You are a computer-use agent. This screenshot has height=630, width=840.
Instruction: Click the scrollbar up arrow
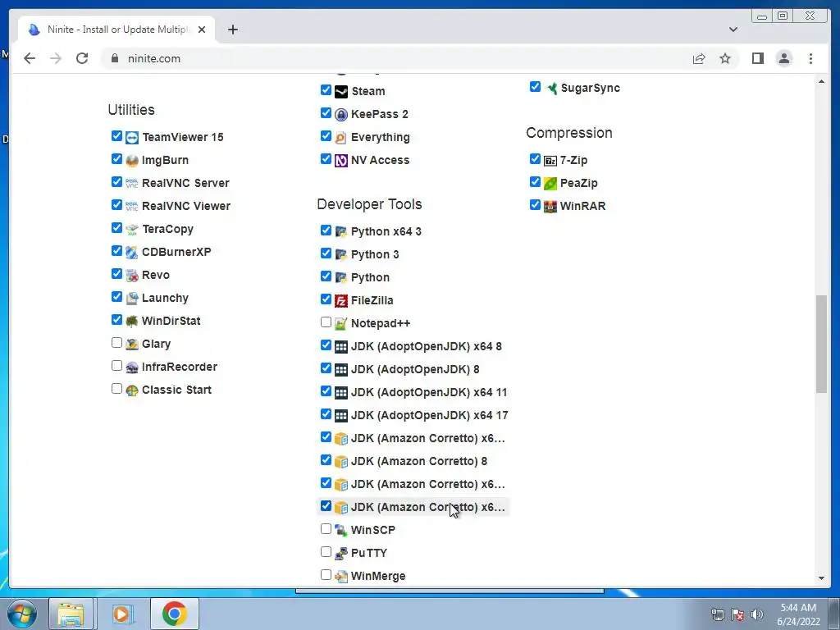point(821,81)
